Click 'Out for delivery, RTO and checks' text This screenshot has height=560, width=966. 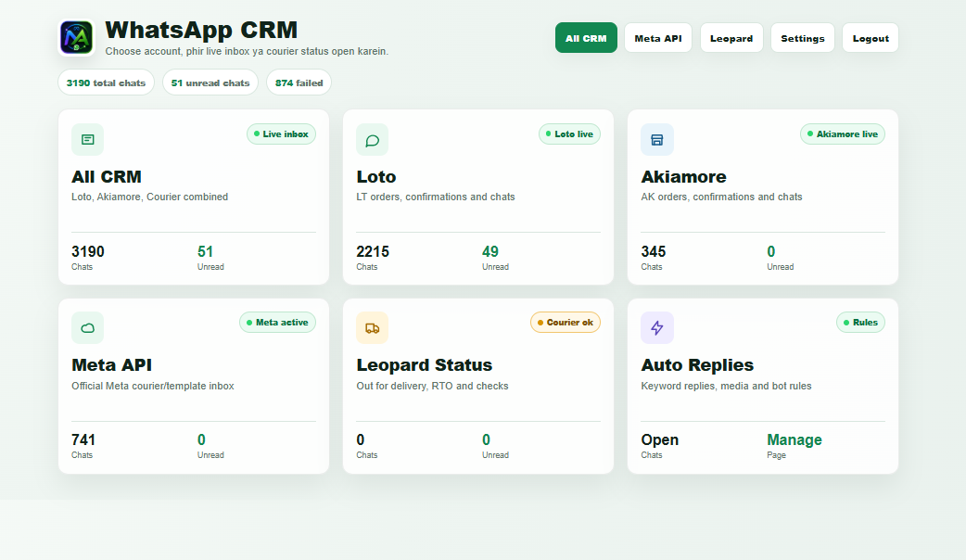pyautogui.click(x=433, y=387)
